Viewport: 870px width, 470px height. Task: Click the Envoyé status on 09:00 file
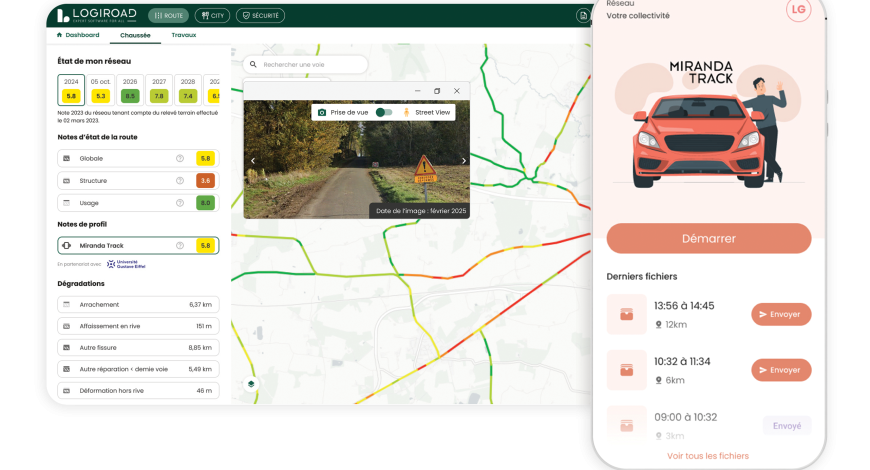pos(787,426)
